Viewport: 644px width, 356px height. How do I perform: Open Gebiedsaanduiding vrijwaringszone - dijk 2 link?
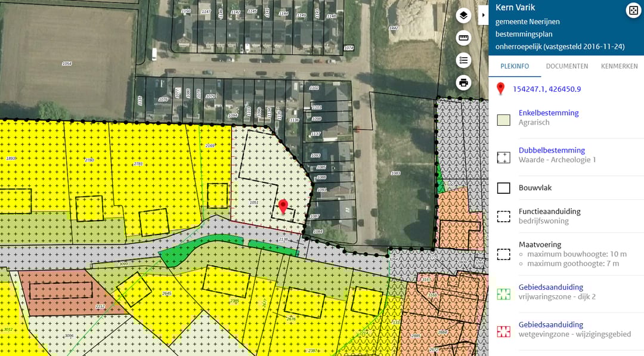click(550, 287)
